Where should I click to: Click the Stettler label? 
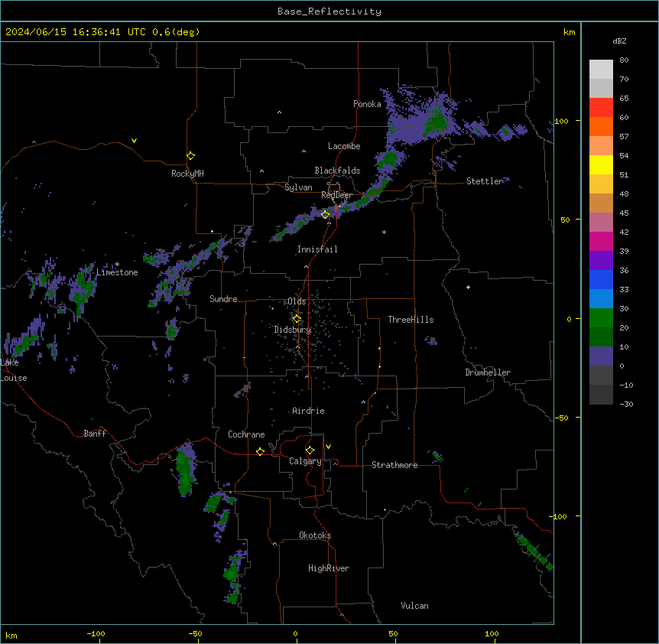click(484, 181)
